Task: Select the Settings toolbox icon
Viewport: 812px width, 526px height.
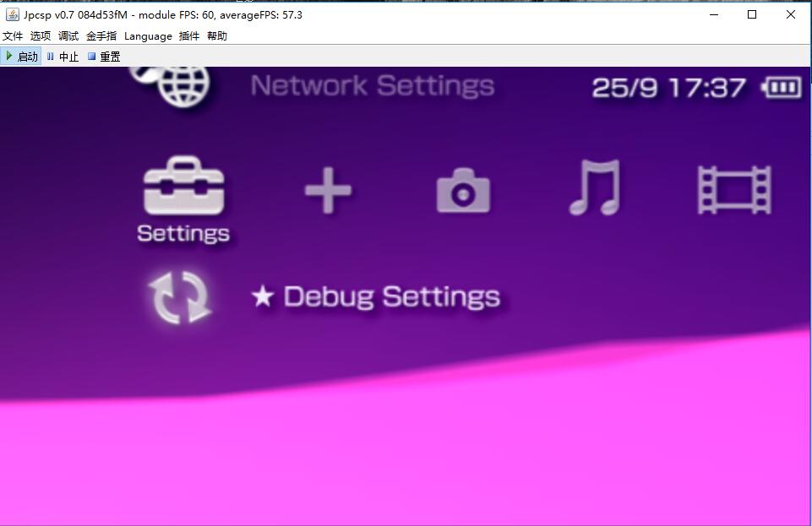Action: point(183,187)
